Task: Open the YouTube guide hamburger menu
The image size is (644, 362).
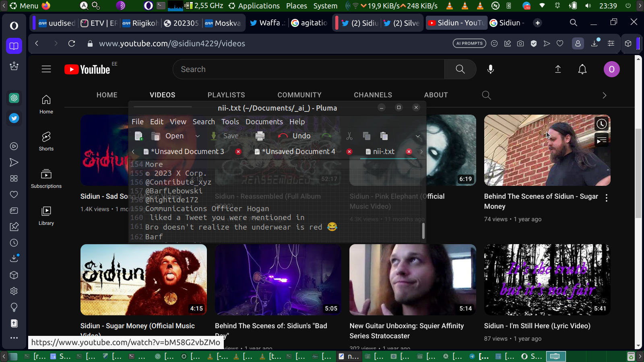Action: coord(46,69)
